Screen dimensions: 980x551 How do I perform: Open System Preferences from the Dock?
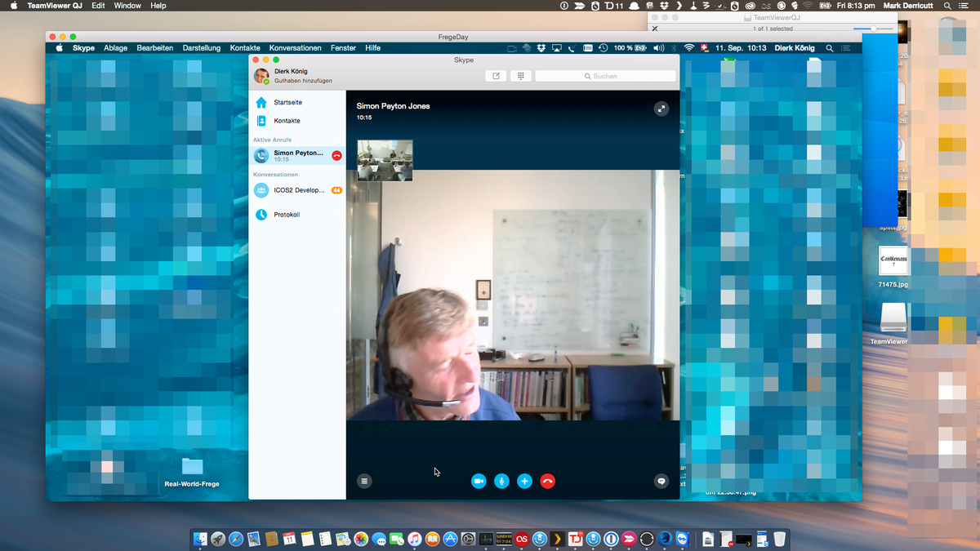[x=468, y=539]
